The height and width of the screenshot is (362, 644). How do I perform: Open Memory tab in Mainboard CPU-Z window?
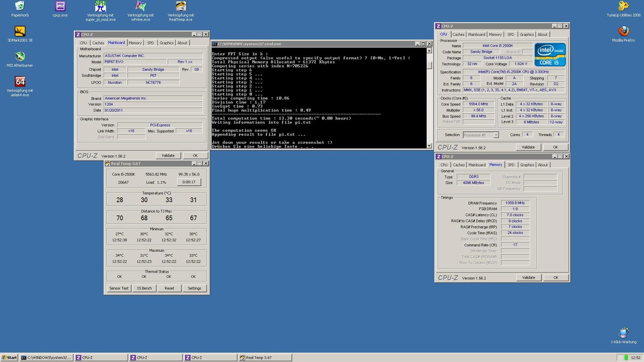[x=135, y=43]
